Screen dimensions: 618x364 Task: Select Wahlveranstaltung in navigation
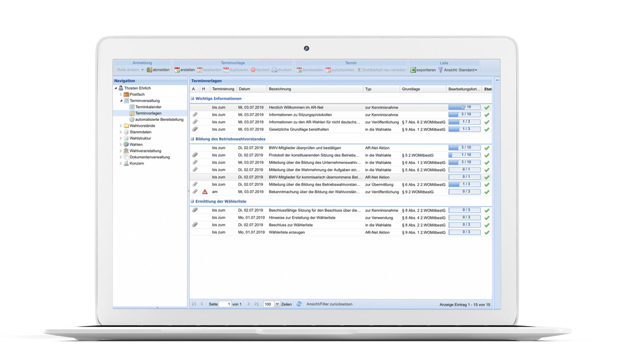click(x=145, y=151)
